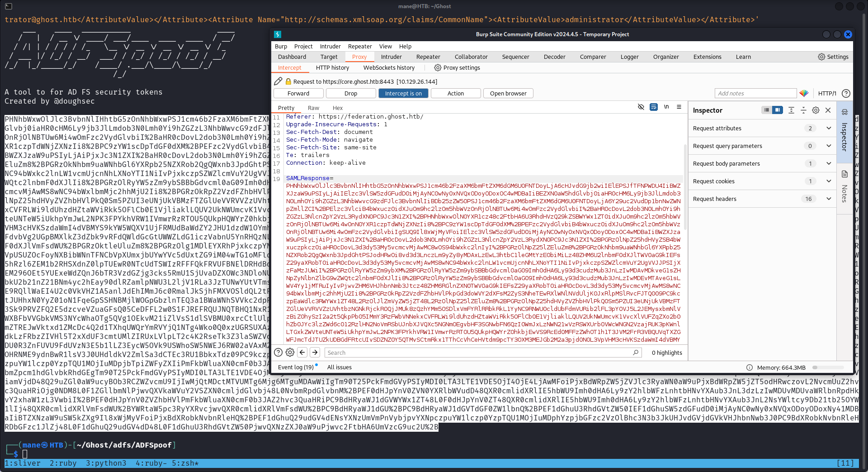Click the pencil edit icon beside Request to
The height and width of the screenshot is (472, 868).
pyautogui.click(x=278, y=81)
